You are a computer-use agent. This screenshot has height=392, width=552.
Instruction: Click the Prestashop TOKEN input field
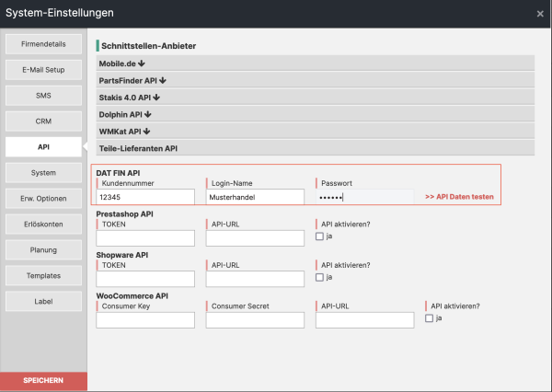click(x=145, y=238)
